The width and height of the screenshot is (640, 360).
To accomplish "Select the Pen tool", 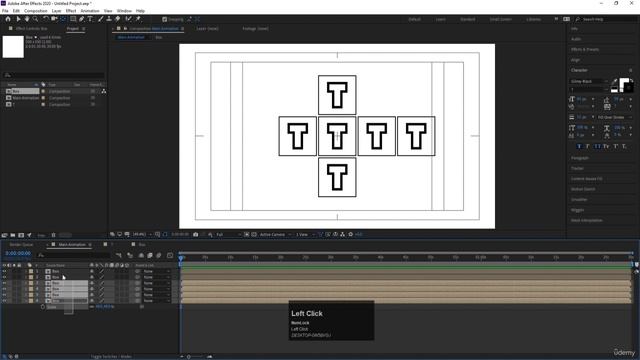I will 82,19.
